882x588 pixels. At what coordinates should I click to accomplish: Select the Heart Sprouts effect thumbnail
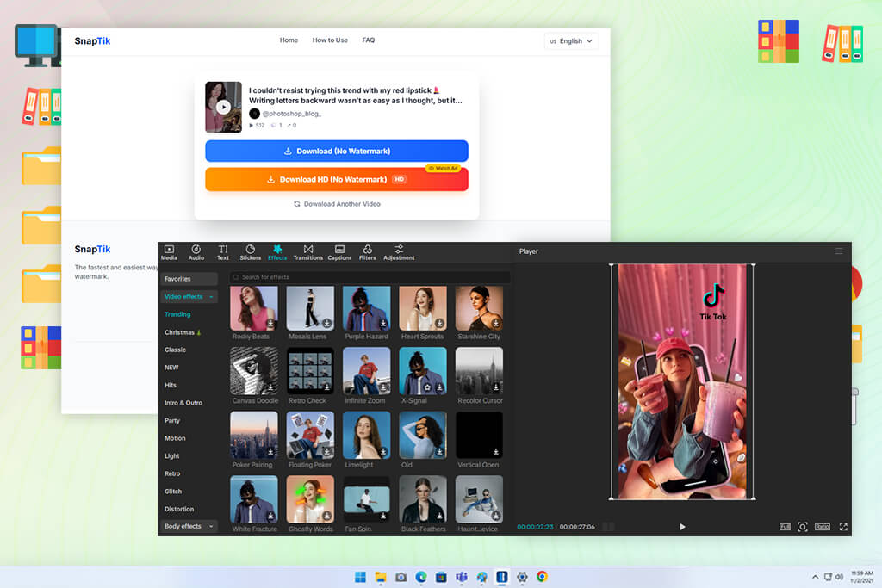(422, 308)
